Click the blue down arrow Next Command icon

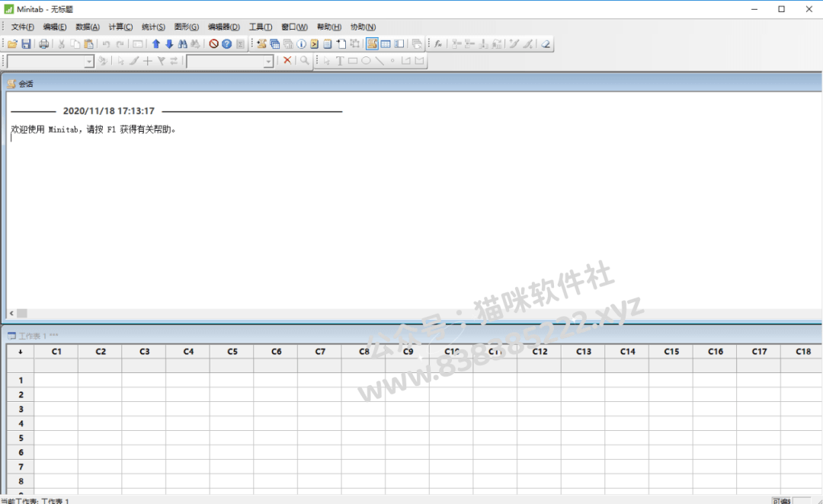tap(169, 44)
